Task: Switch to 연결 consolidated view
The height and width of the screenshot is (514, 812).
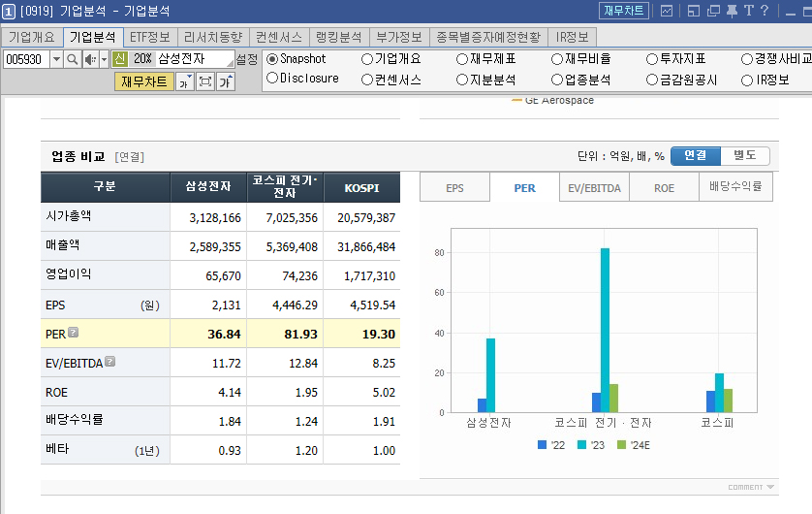Action: [x=695, y=155]
